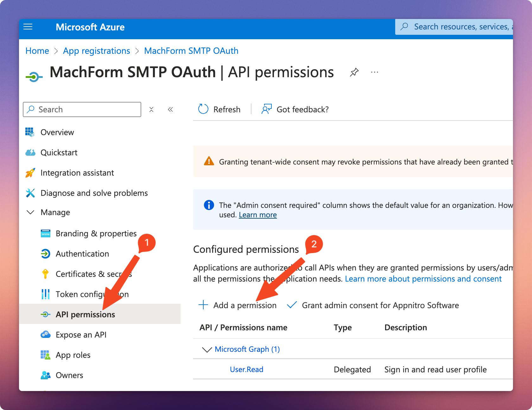
Task: Click the Type column header
Action: 343,327
